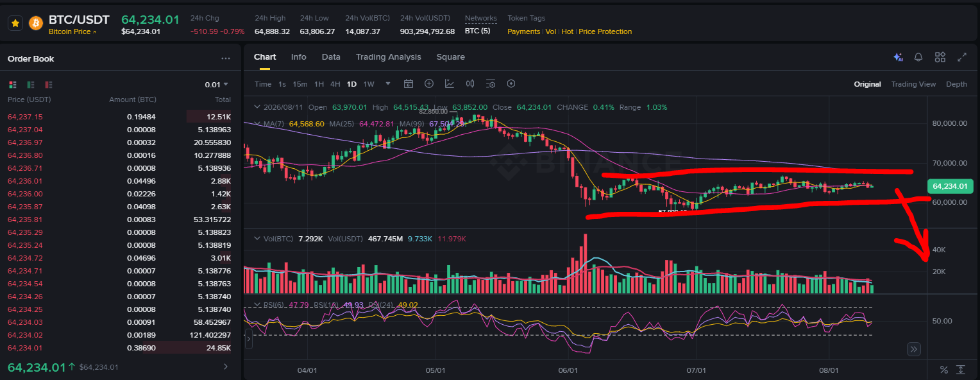Click the Price (USDT) column header
The width and height of the screenshot is (980, 380).
pyautogui.click(x=29, y=99)
